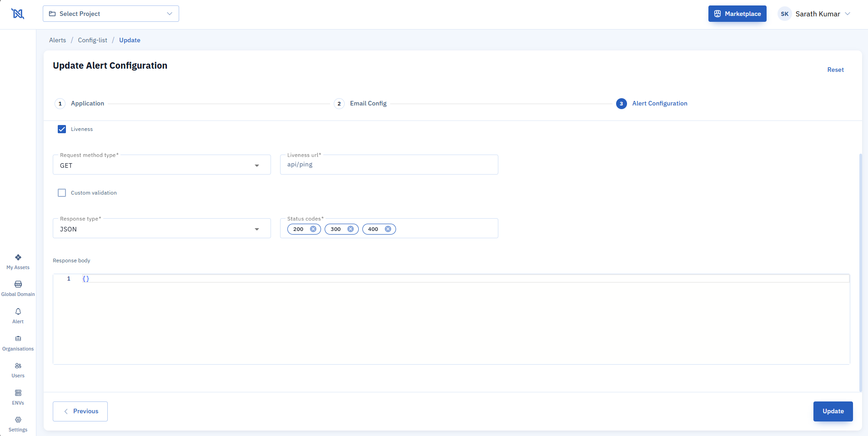Click the Update breadcrumb
The width and height of the screenshot is (868, 436).
(x=130, y=40)
